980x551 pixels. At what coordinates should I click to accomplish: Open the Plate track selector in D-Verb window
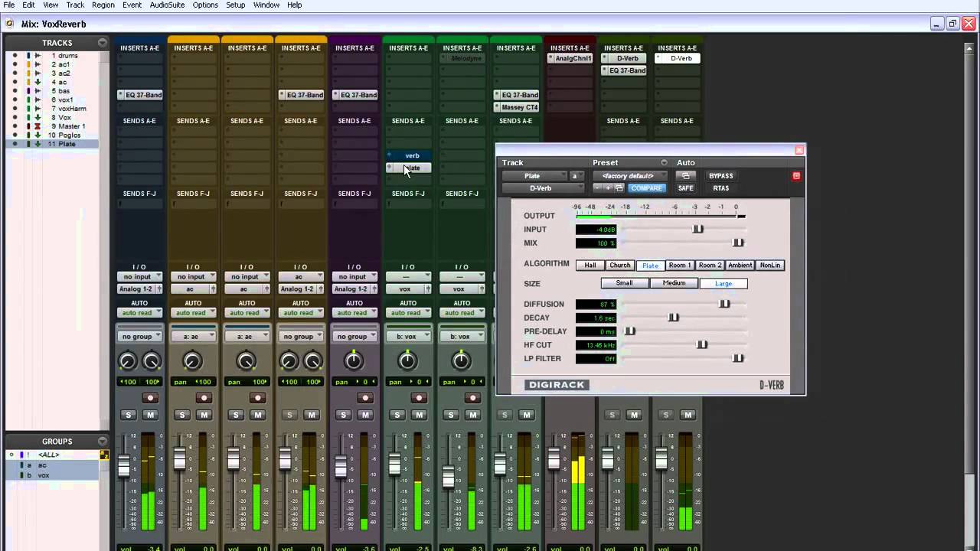(x=534, y=176)
